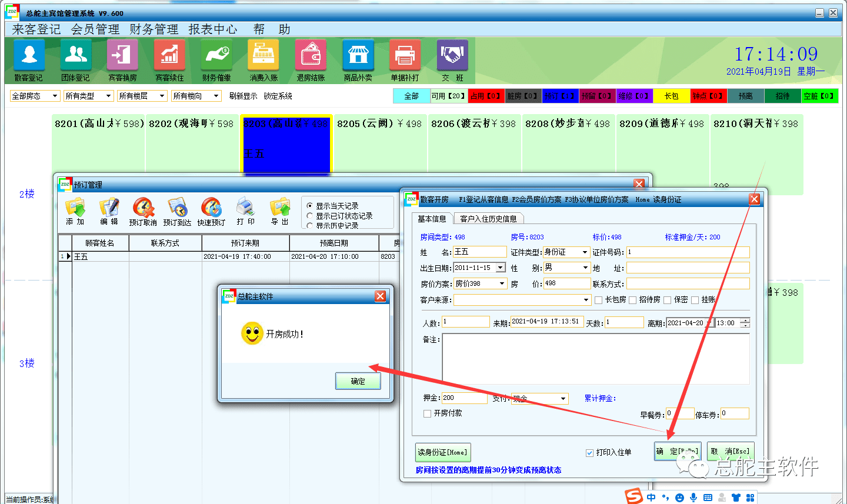Select 显示历史记录 radio button
847x504 pixels.
click(310, 225)
